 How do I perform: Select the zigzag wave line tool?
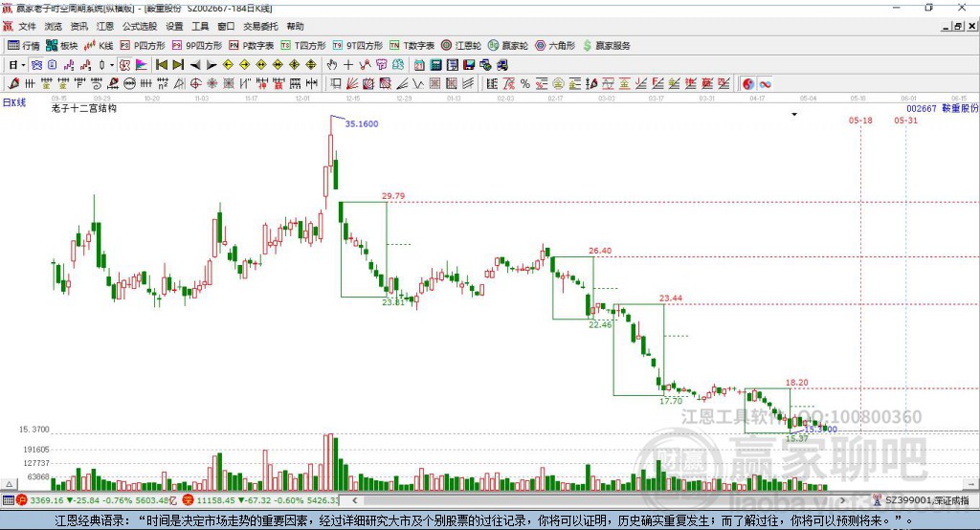pyautogui.click(x=417, y=84)
